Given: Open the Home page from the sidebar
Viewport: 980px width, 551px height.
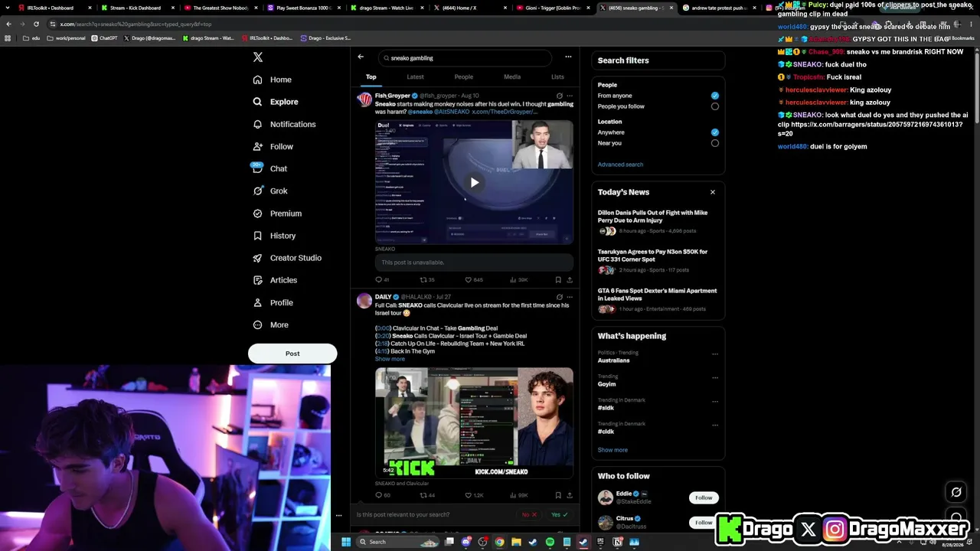Looking at the screenshot, I should [x=272, y=80].
